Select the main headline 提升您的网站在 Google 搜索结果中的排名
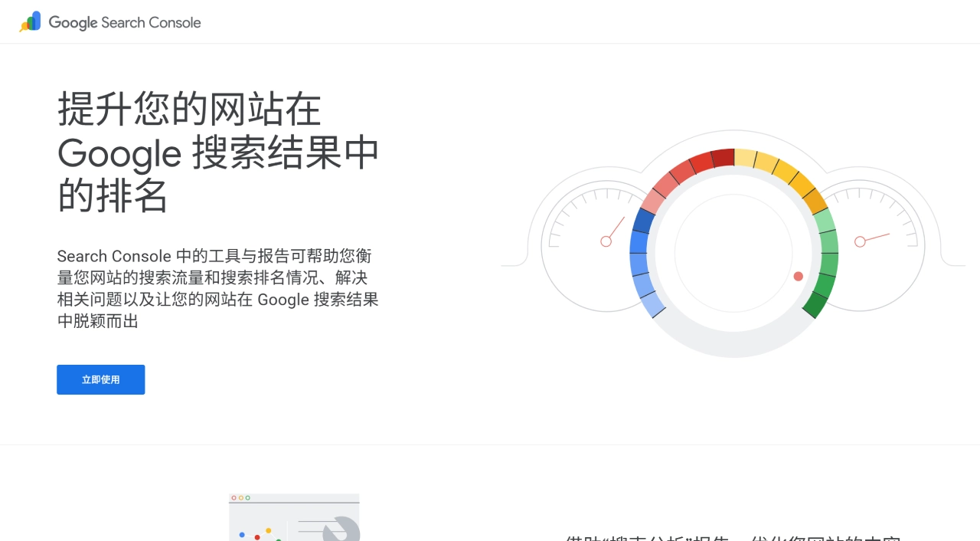 (x=219, y=152)
